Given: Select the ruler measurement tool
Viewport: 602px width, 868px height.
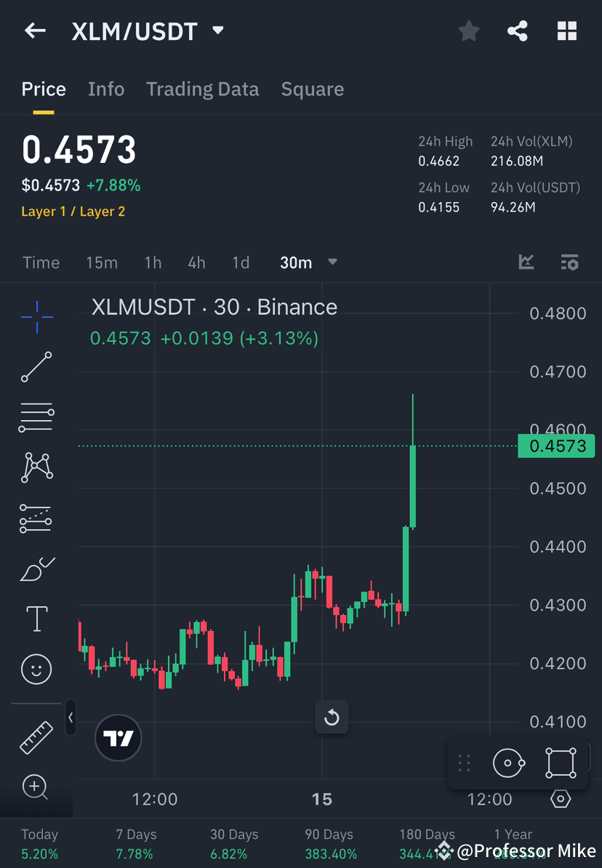Looking at the screenshot, I should click(x=36, y=736).
